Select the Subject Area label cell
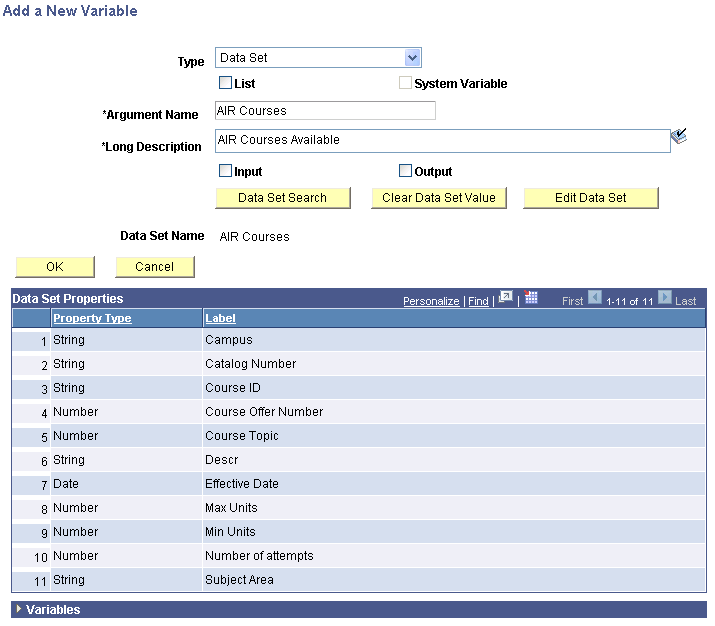715x626 pixels. click(454, 580)
